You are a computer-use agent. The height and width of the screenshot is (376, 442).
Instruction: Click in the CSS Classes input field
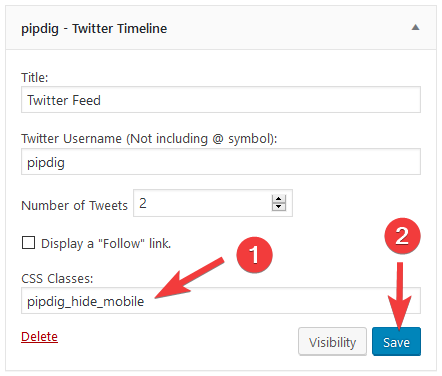coord(221,301)
